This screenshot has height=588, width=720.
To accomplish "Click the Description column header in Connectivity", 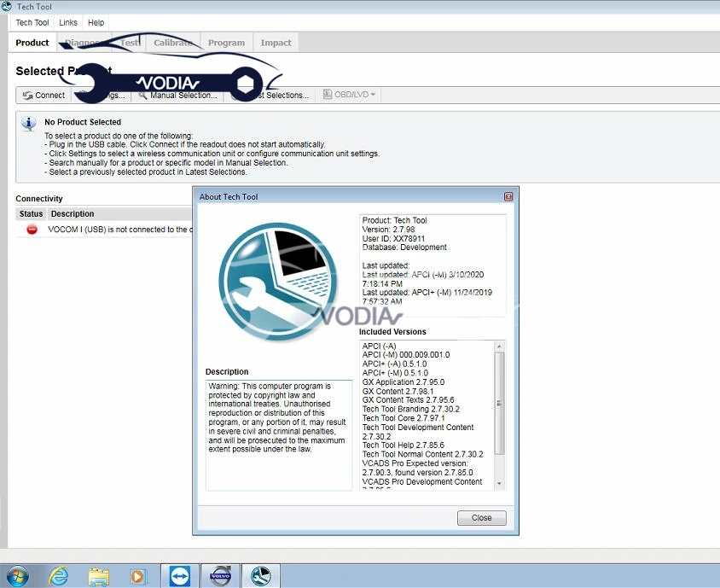I will 119,213.
